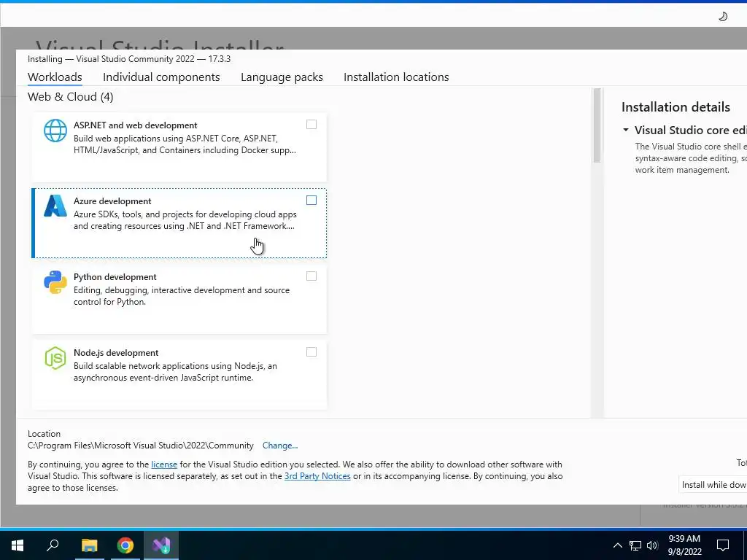The height and width of the screenshot is (560, 747).
Task: Click the Python workload description text
Action: tap(182, 296)
